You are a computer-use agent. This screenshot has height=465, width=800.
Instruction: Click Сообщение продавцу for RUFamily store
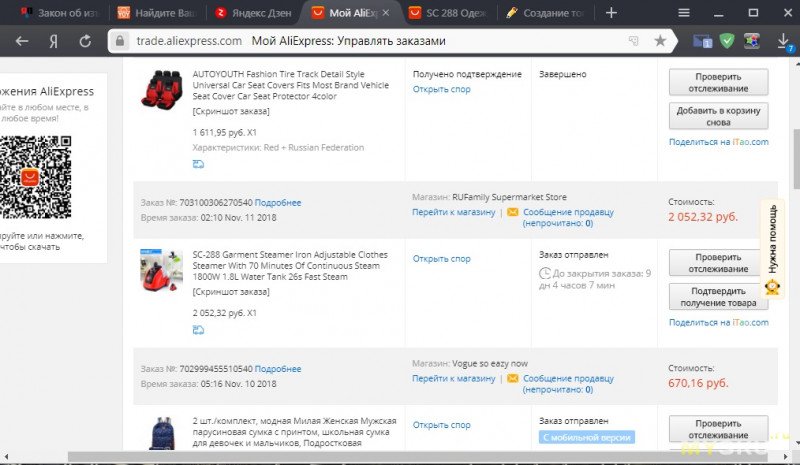[568, 217]
